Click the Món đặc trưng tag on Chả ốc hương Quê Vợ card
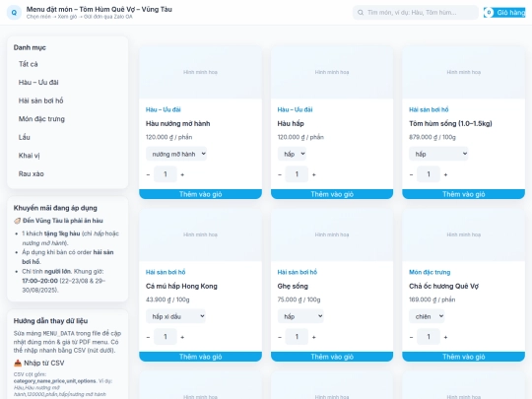Image resolution: width=532 pixels, height=399 pixels. 430,272
